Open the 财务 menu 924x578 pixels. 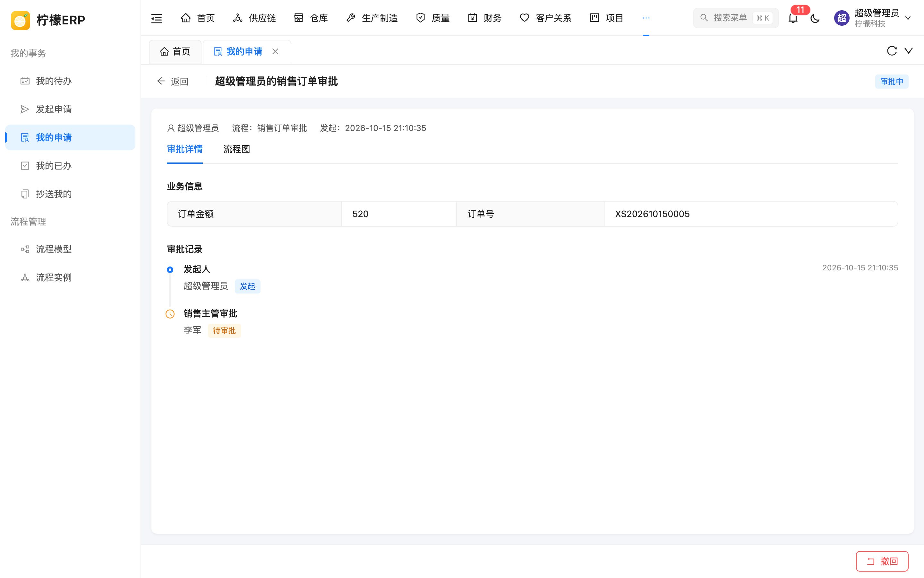(485, 18)
